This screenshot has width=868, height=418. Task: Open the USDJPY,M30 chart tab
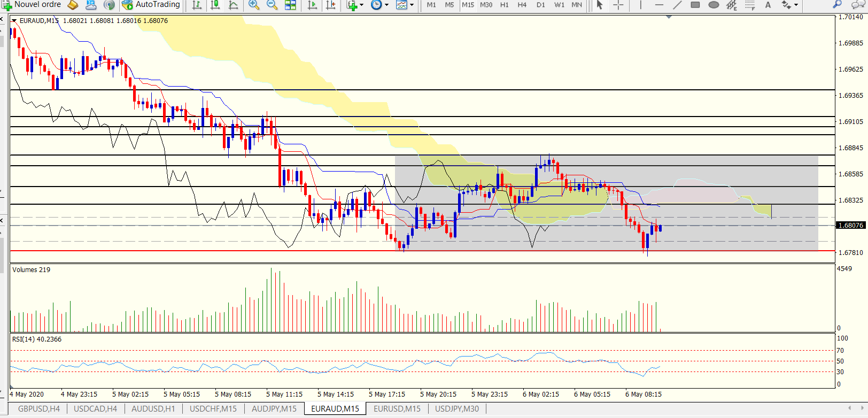(x=457, y=409)
